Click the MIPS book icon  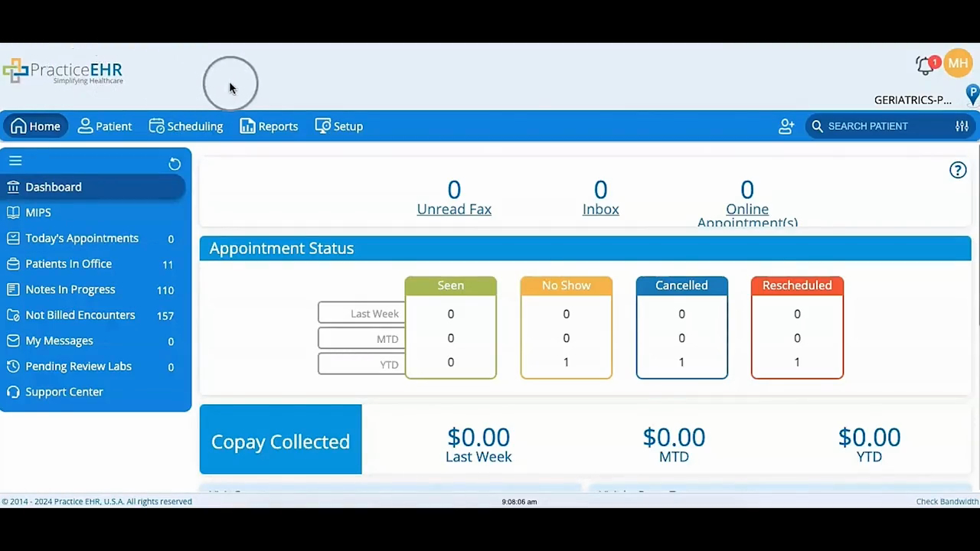[x=13, y=213]
